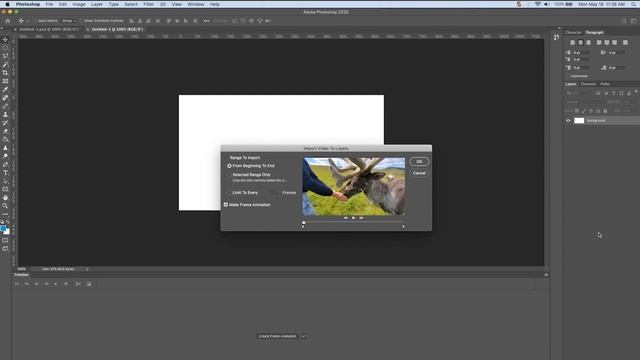640x360 pixels.
Task: Select the Rectangle shape tool
Action: pos(5,189)
